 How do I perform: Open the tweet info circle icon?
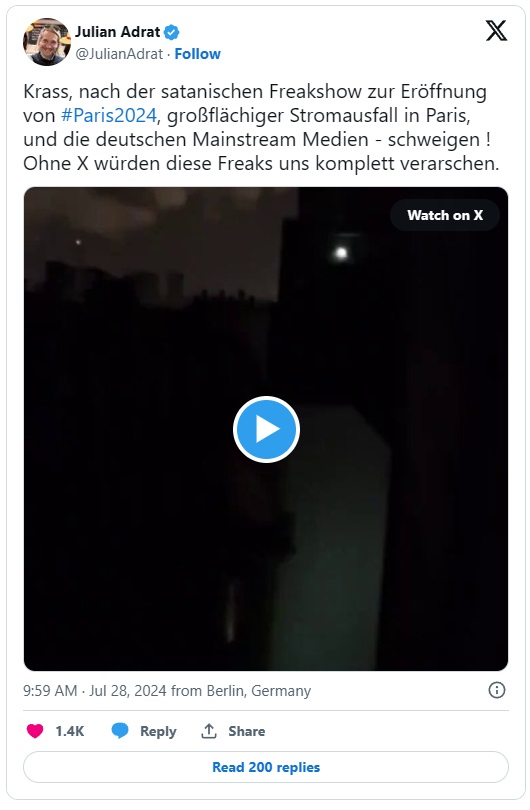[x=496, y=690]
